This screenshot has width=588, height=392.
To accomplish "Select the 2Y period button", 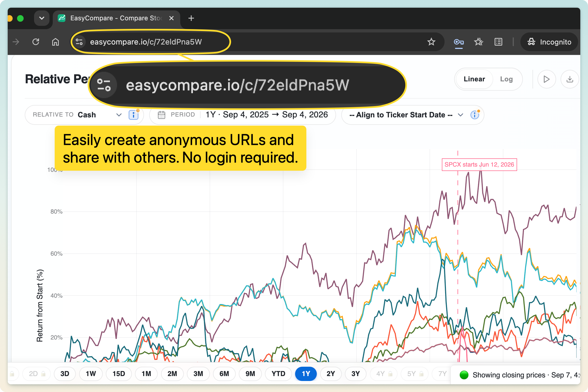I will 331,374.
